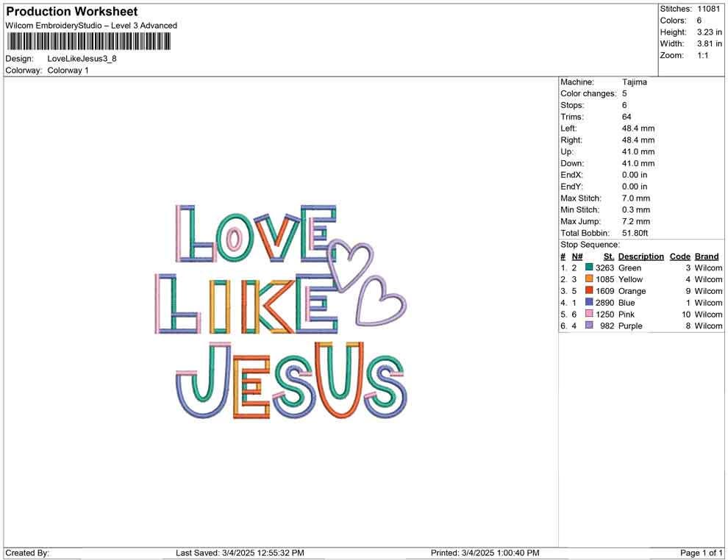728x560 pixels.
Task: Click the design name LoveLikeJesus3_8
Action: click(81, 59)
